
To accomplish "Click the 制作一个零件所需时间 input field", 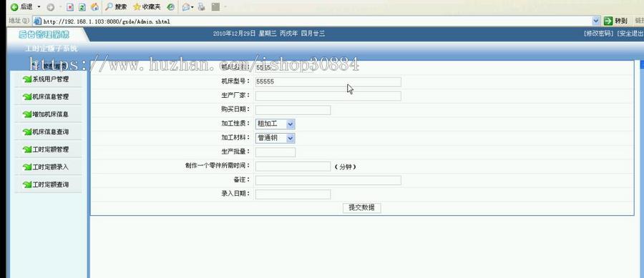I will [x=293, y=167].
